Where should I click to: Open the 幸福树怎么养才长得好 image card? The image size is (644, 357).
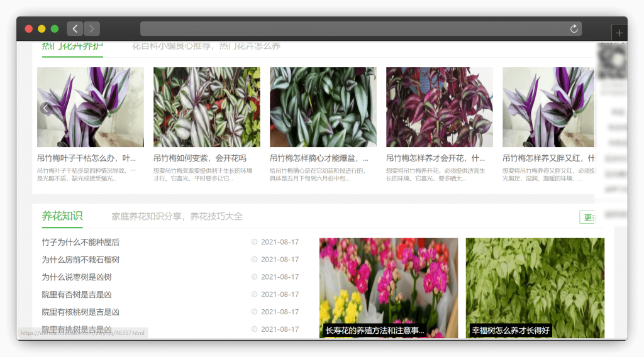(x=535, y=288)
